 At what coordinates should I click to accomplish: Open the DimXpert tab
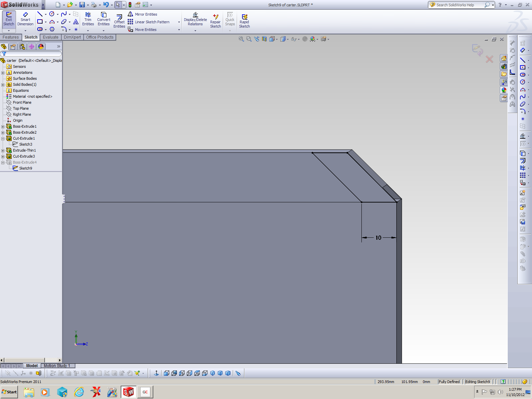pos(72,37)
